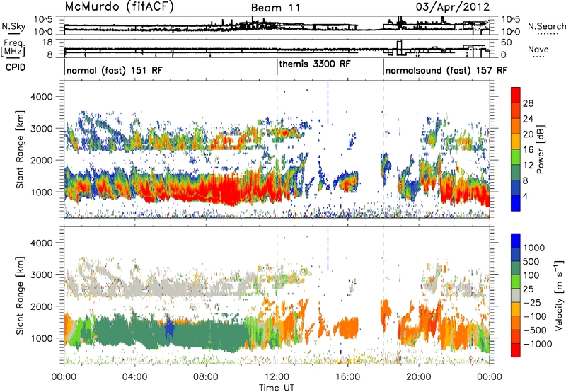Click the blue velocity patch near 06:00
Viewport: 566px width, 392px height.
[169, 329]
